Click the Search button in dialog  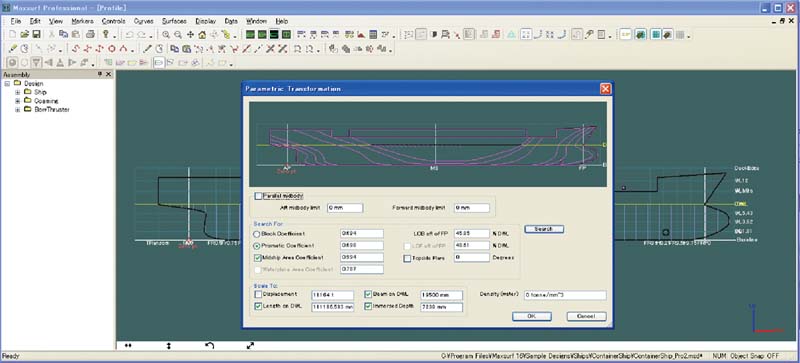tap(544, 229)
